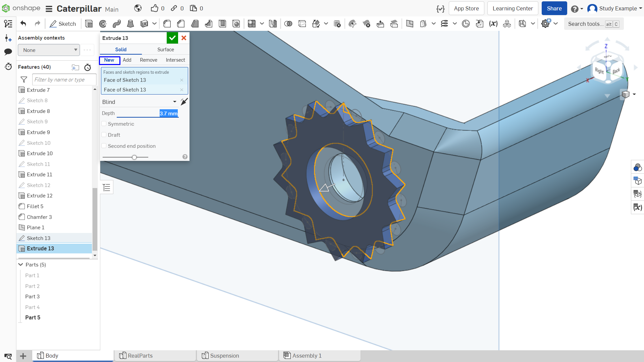Select the Hole tool
Screen dimensions: 644x362
pos(236,24)
